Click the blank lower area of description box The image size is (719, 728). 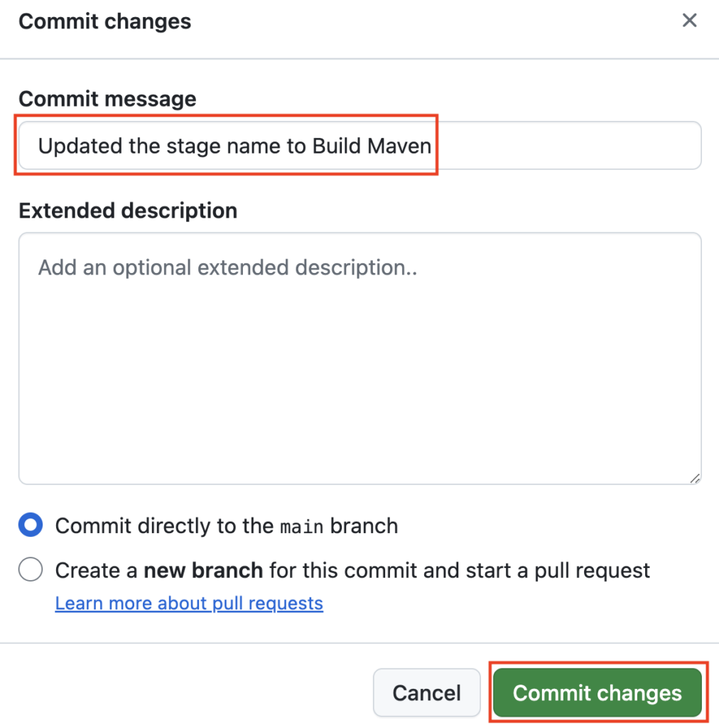click(x=359, y=395)
